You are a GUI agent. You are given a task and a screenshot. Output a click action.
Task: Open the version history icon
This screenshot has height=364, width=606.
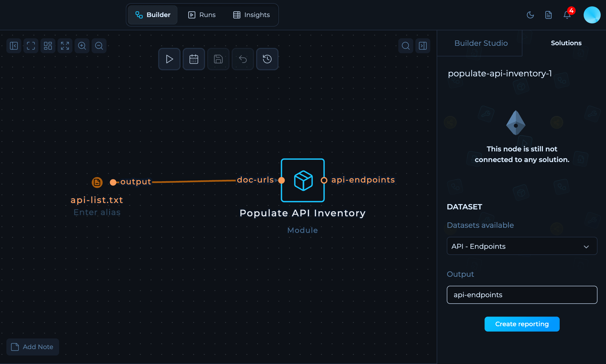point(267,59)
